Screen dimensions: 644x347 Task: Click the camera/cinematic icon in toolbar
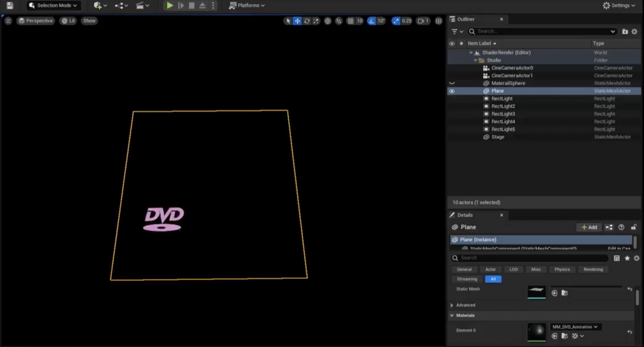point(140,5)
